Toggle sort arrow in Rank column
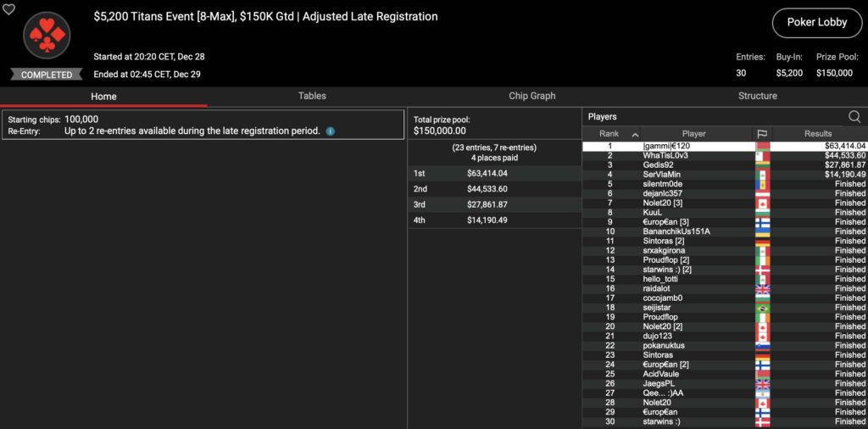Image resolution: width=868 pixels, height=429 pixels. (x=635, y=134)
